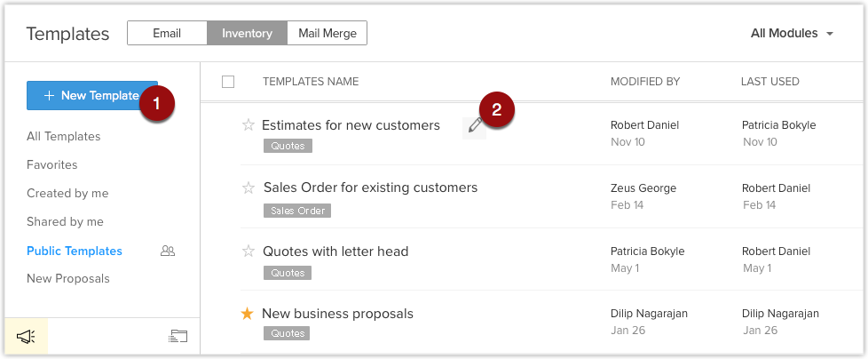Click the shared users icon beside Public Templates
868x359 pixels.
(168, 251)
